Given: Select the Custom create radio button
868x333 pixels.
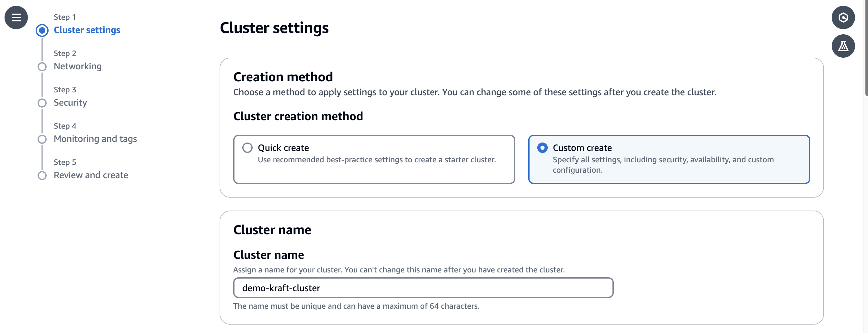Looking at the screenshot, I should click(x=542, y=148).
